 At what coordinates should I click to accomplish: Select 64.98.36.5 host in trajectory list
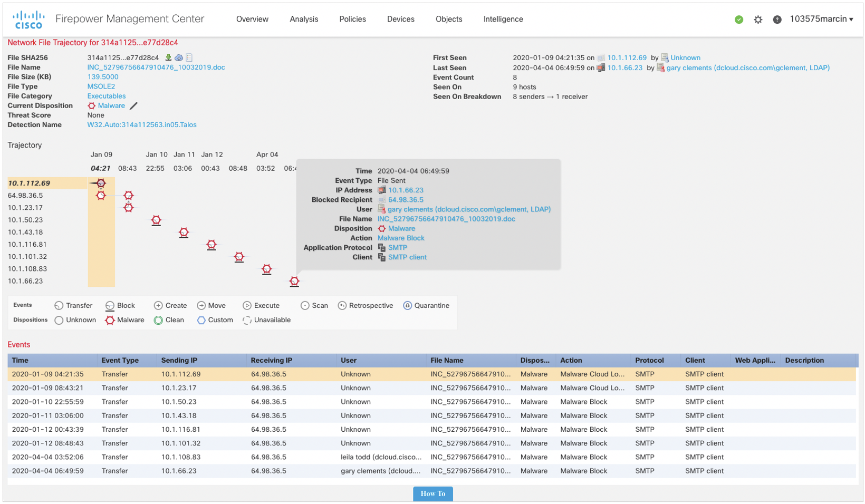coord(25,196)
